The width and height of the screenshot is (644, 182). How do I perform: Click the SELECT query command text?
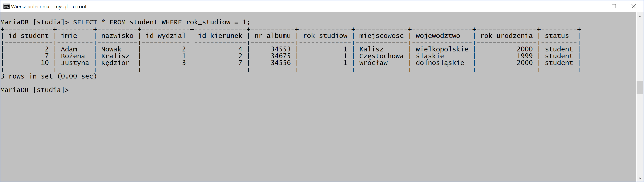click(162, 22)
